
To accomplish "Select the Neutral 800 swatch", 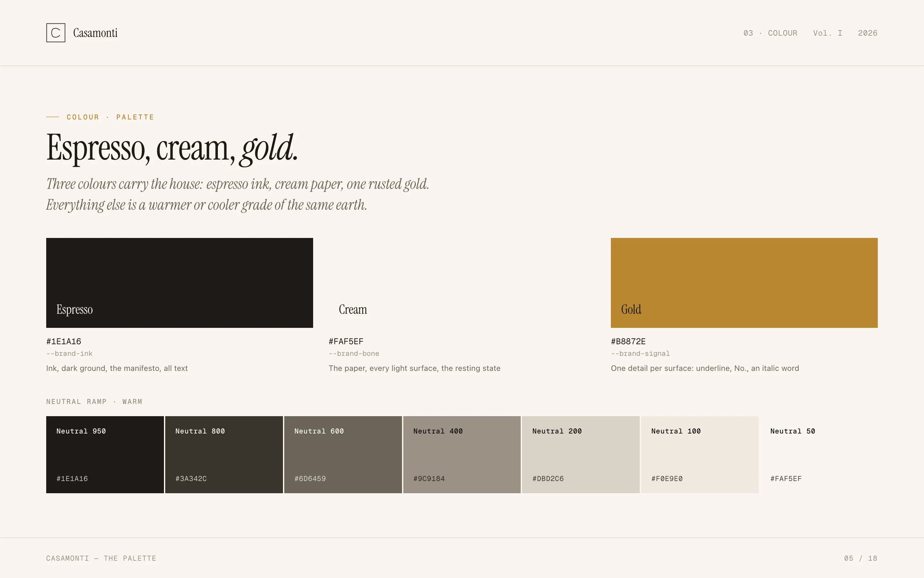I will click(224, 454).
